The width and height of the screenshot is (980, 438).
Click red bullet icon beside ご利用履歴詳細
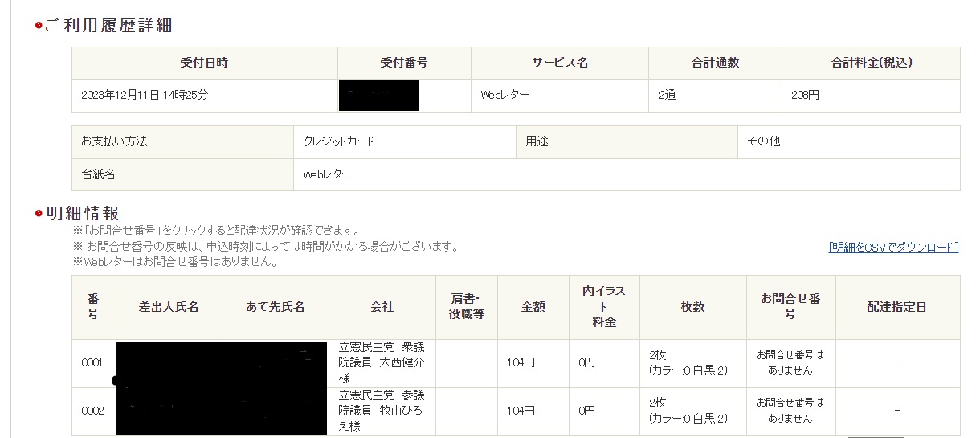tap(38, 27)
